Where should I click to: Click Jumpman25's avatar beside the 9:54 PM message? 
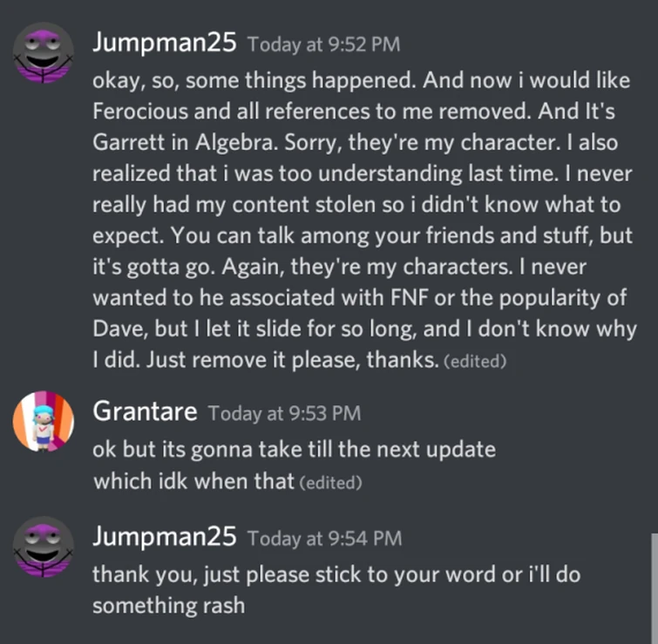(x=44, y=547)
